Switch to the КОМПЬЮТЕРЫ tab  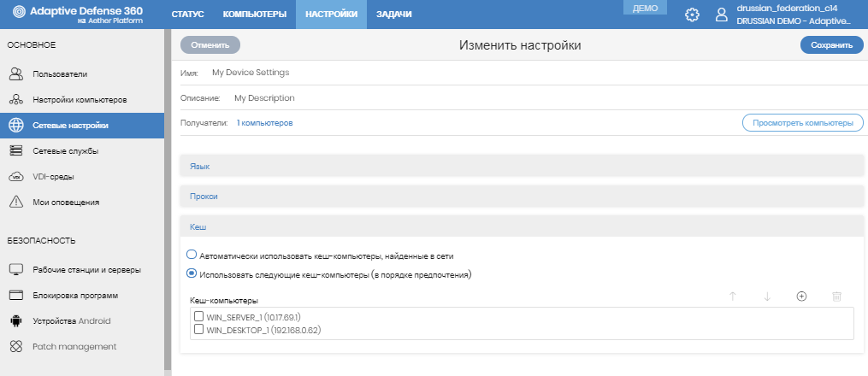click(x=254, y=15)
